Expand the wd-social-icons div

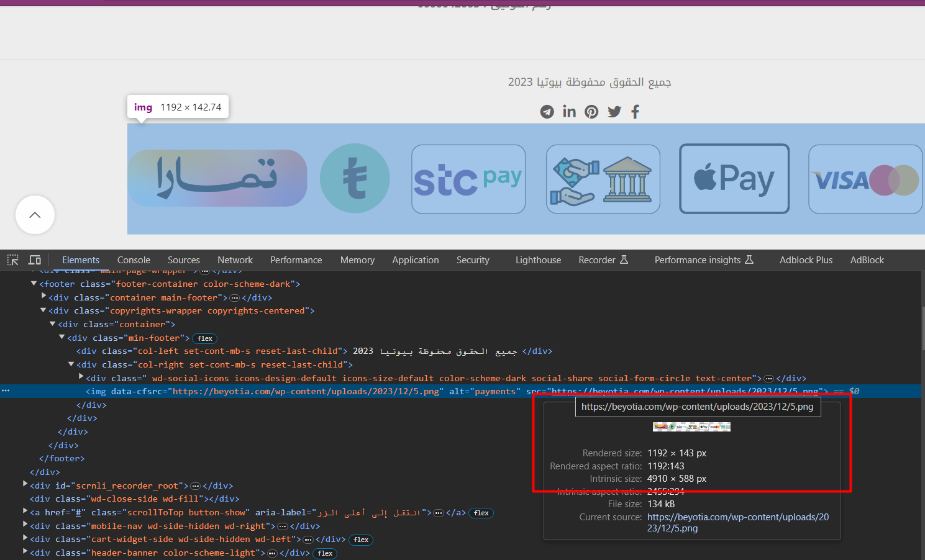coord(81,377)
